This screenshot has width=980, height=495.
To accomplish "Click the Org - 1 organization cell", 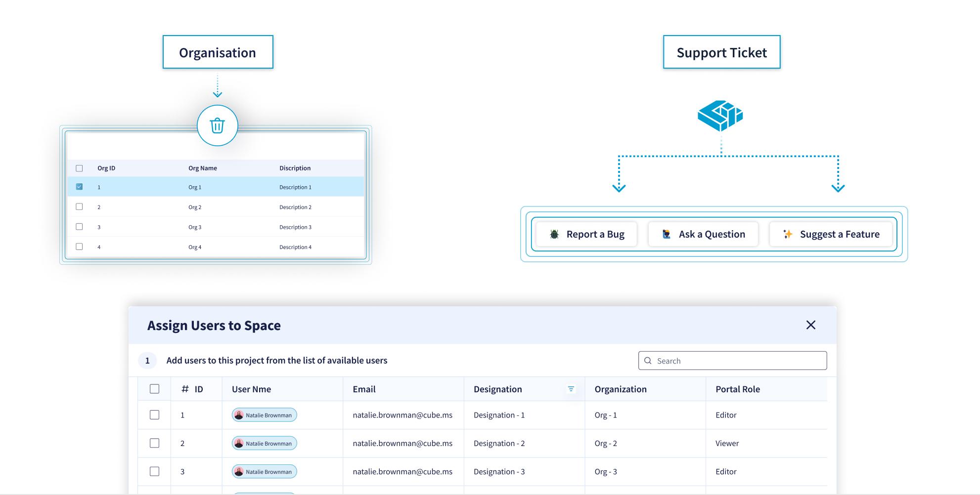I will pyautogui.click(x=606, y=415).
